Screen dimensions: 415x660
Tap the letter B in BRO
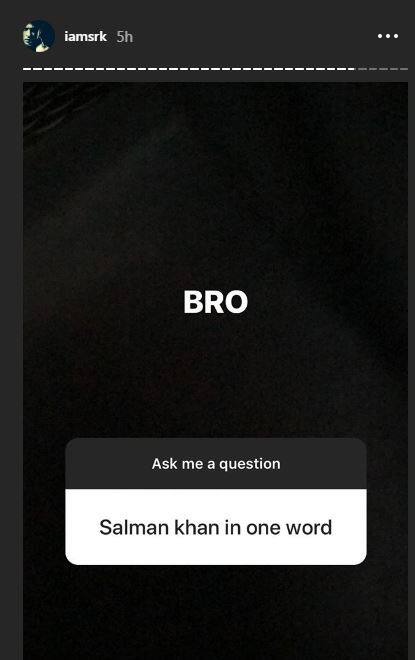(193, 302)
